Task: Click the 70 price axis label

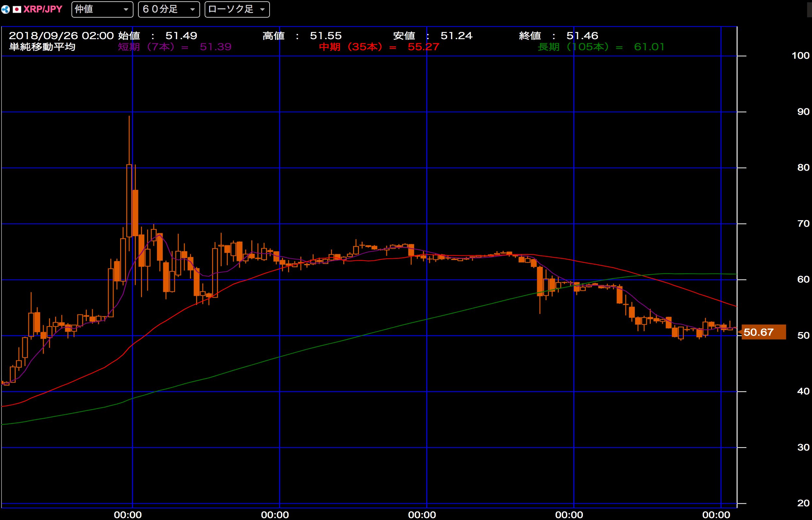Action: point(803,223)
